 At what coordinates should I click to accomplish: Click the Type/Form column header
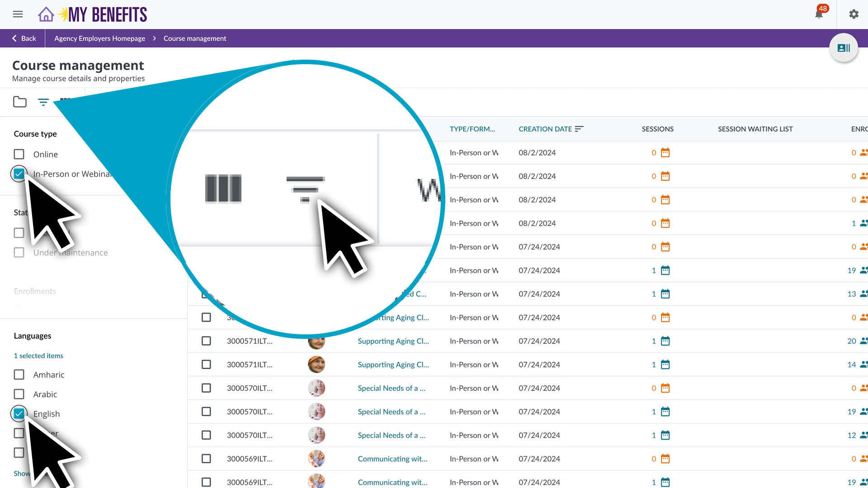(x=472, y=129)
